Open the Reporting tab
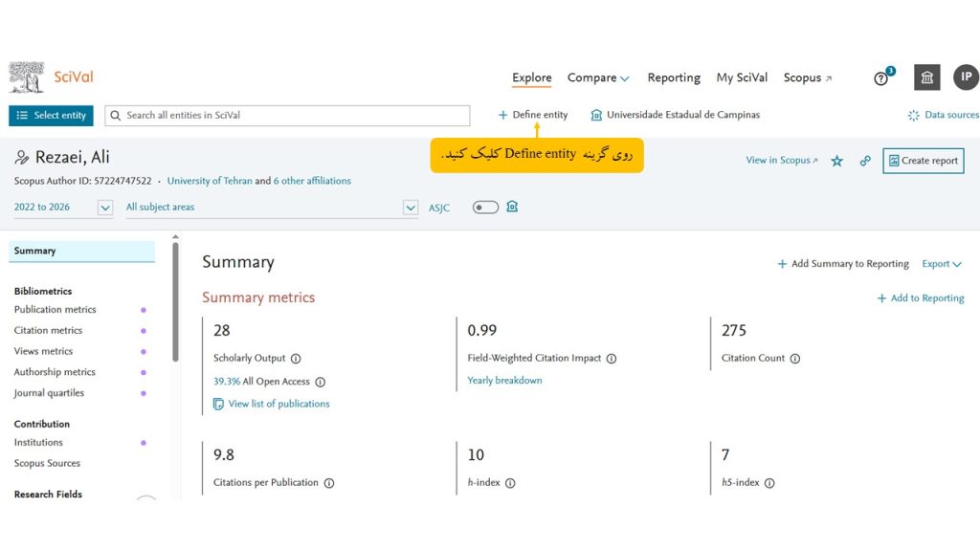 click(674, 77)
